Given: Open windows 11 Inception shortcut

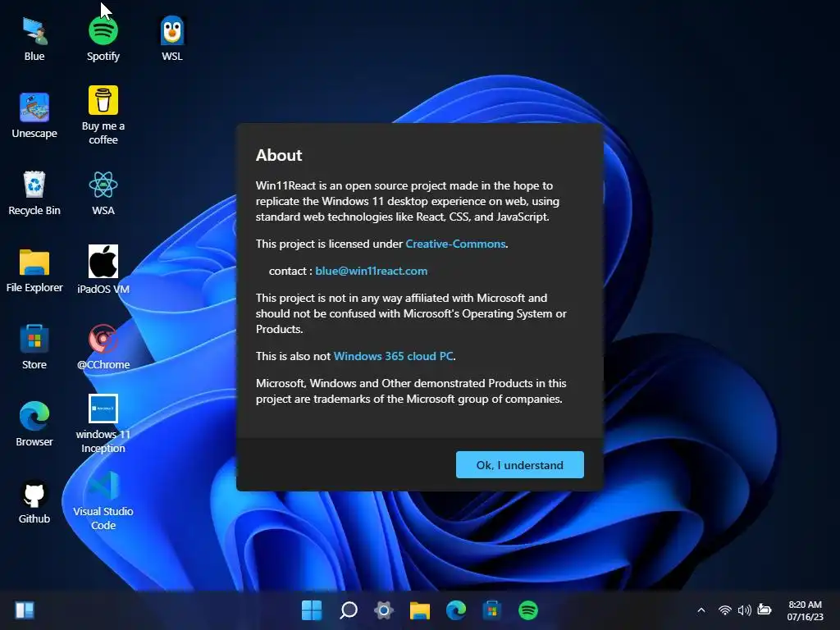Looking at the screenshot, I should [103, 424].
